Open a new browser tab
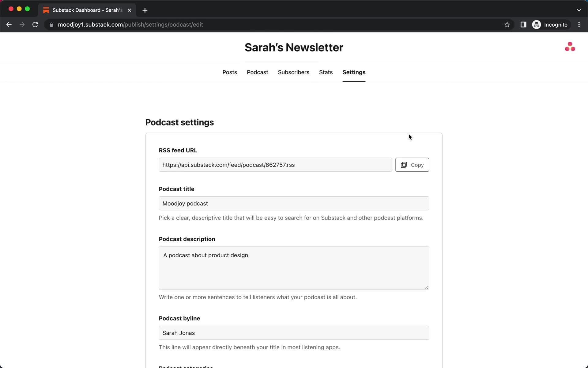This screenshot has height=368, width=588. pos(145,10)
